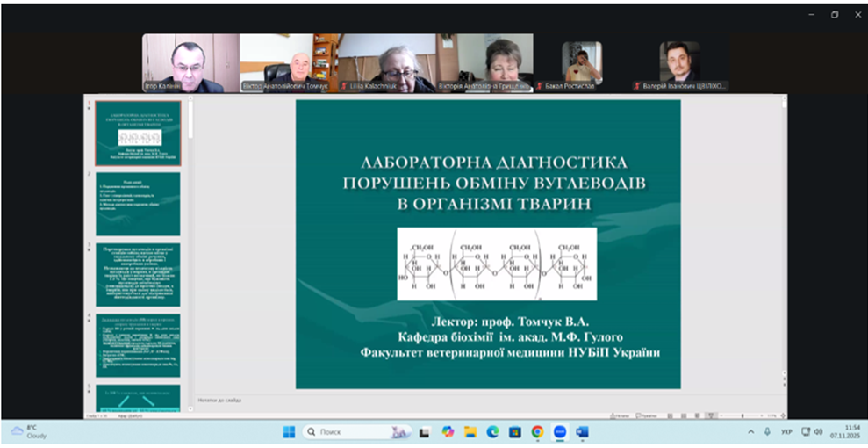This screenshot has width=868, height=448.
Task: Click the notes area below slide
Action: (x=483, y=400)
